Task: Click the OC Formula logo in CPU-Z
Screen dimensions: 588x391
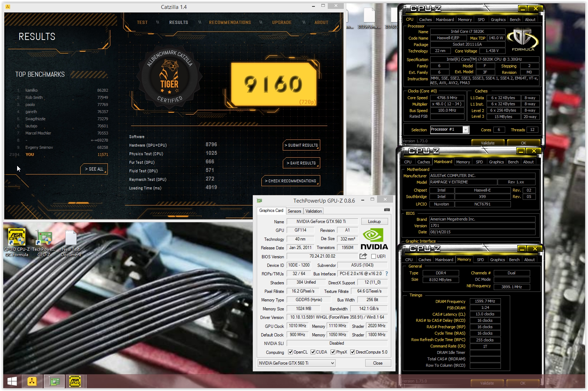Action: click(x=523, y=40)
